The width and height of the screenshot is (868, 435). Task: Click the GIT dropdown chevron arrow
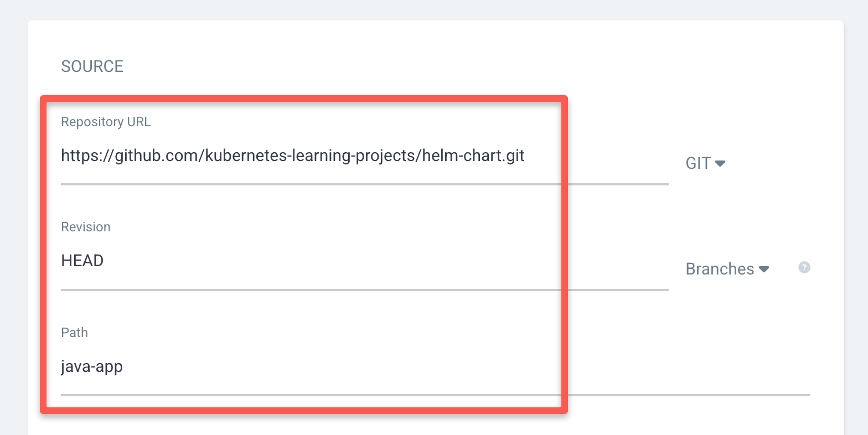(x=721, y=164)
